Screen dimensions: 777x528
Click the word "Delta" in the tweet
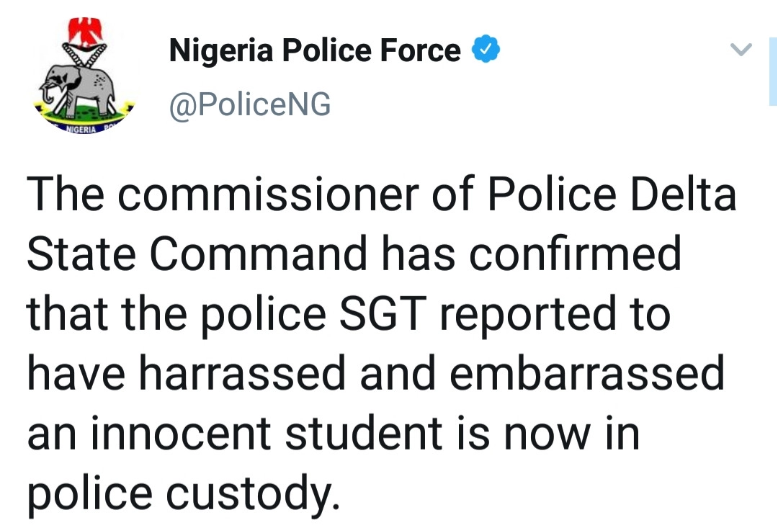(x=680, y=196)
